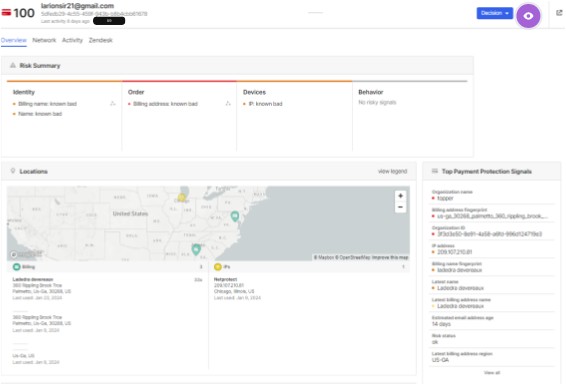
Task: Click the Latest name signal value
Action: coord(460,288)
